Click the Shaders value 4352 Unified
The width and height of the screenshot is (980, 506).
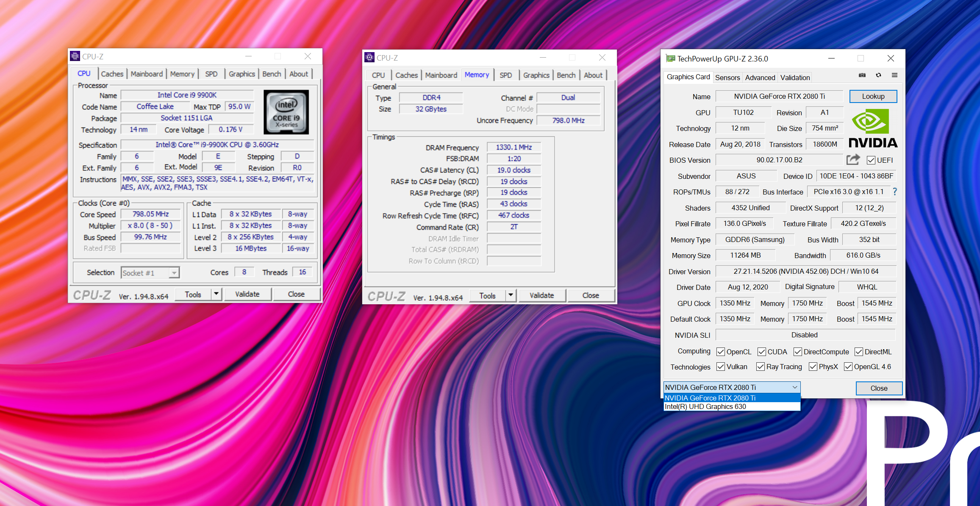click(x=750, y=208)
